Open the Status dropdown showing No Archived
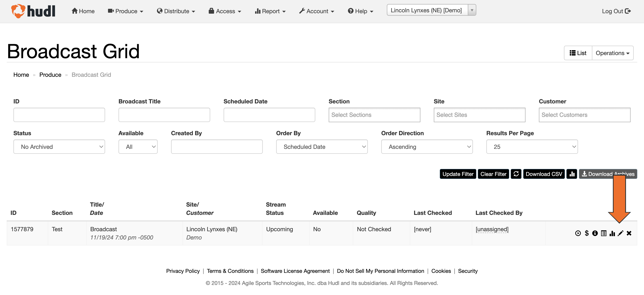This screenshot has height=295, width=644. [x=59, y=147]
